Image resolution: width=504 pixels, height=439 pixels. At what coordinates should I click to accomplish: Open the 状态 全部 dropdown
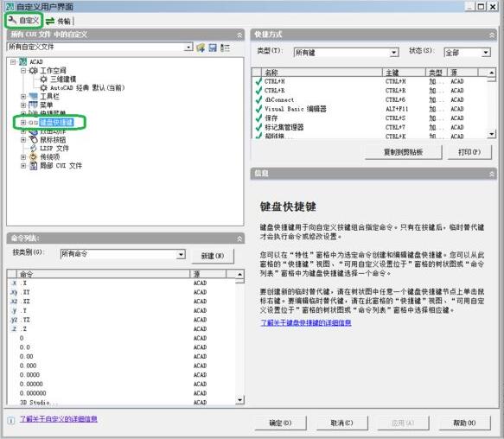click(x=486, y=53)
